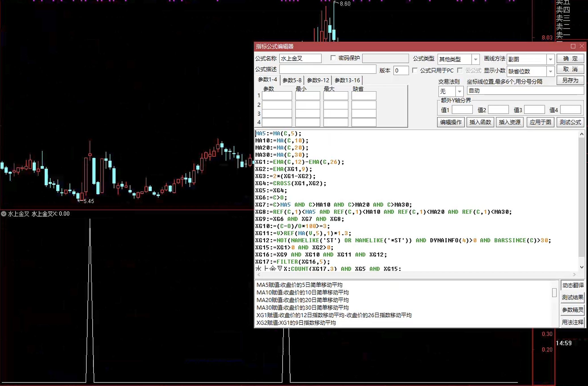
Task: Click the translation line MA10赋值
Action: click(x=303, y=292)
